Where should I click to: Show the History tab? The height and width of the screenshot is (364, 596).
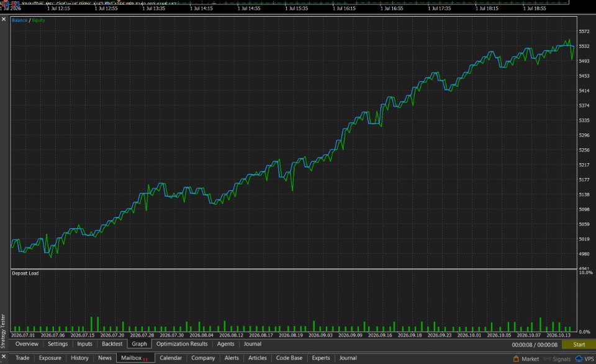pyautogui.click(x=80, y=358)
